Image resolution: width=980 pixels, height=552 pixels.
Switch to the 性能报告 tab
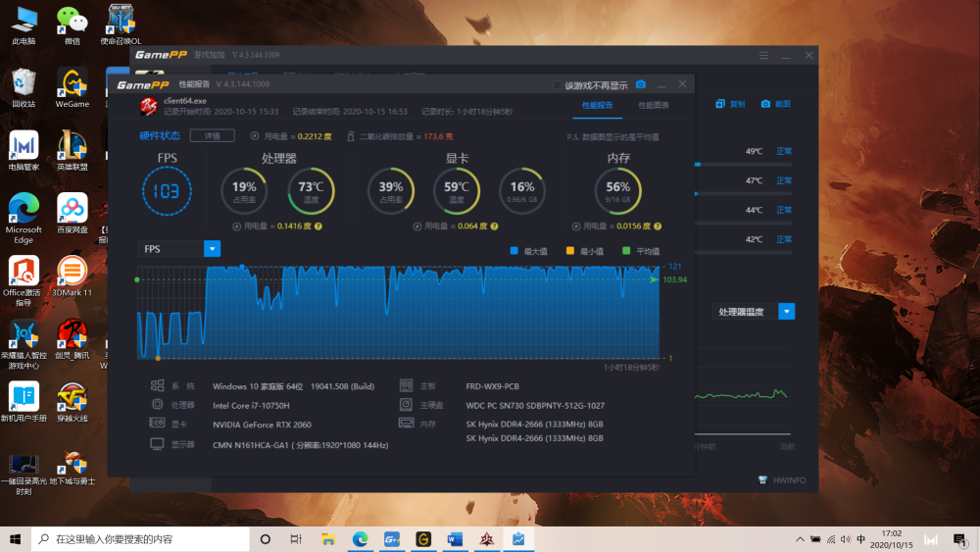598,105
